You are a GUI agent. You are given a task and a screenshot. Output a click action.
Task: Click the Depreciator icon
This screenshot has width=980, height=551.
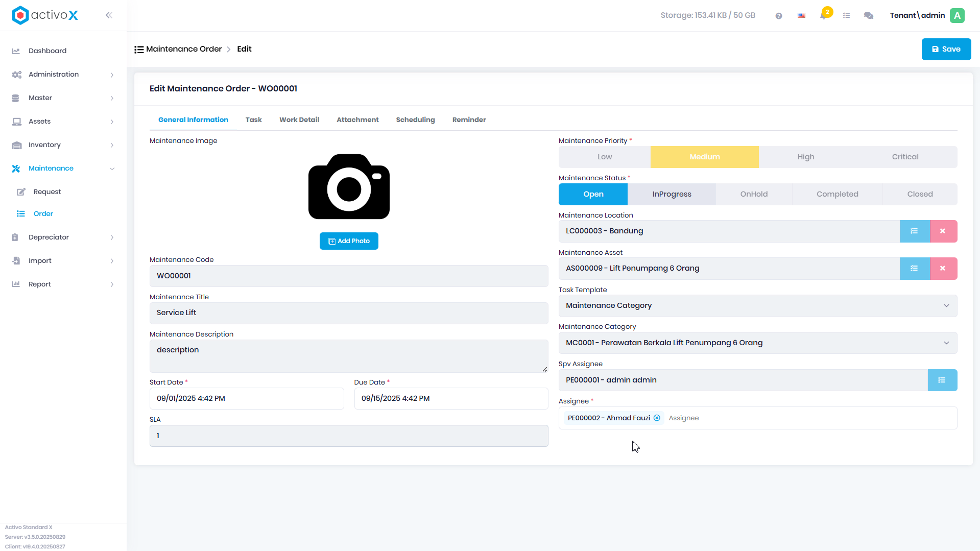(15, 237)
